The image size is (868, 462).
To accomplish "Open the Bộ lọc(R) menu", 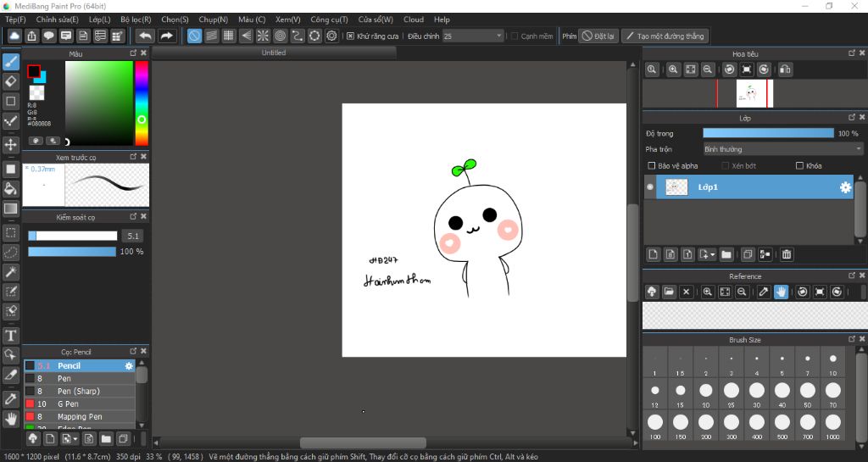I will (x=136, y=19).
